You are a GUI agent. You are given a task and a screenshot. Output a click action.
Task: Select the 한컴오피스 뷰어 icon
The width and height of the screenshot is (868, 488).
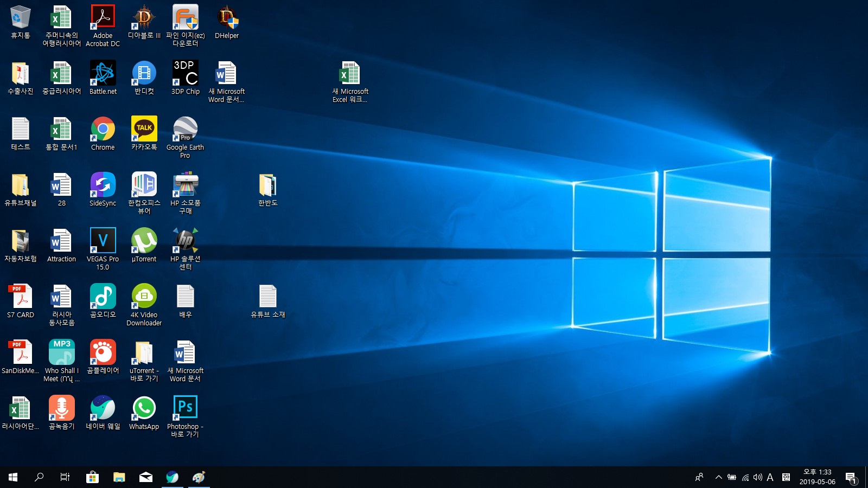144,193
